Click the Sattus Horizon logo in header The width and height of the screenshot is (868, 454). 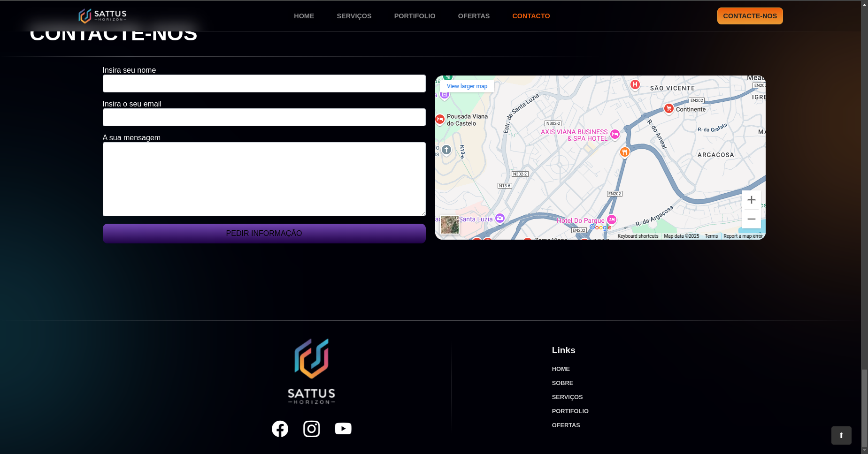(102, 16)
